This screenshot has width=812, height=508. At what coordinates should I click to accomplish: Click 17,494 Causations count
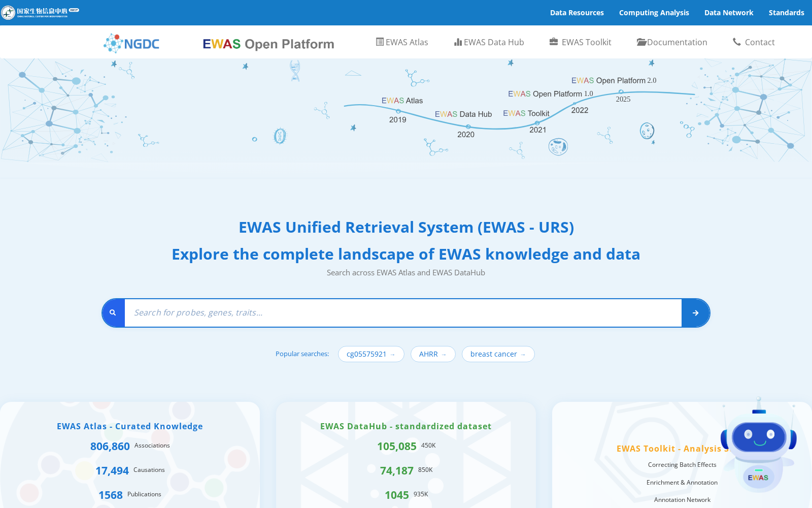click(x=130, y=470)
